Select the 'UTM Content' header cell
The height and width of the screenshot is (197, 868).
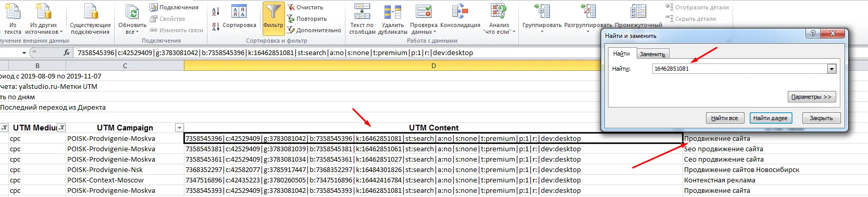pos(433,128)
